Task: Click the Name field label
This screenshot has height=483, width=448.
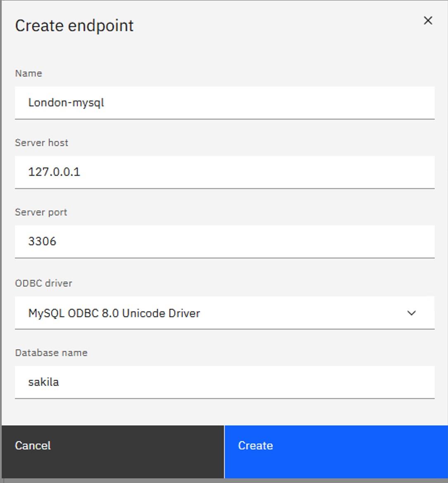Action: [x=29, y=73]
